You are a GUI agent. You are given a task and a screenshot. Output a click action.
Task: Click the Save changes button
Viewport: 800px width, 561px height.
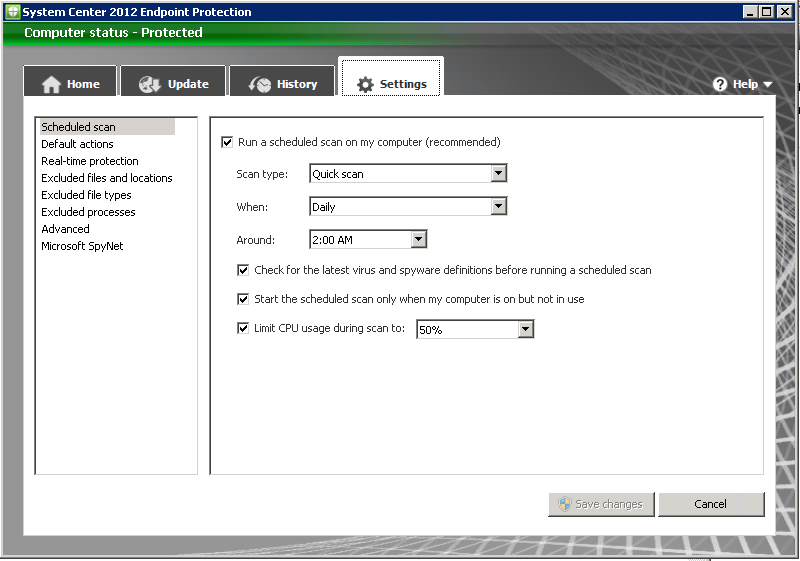tap(601, 504)
